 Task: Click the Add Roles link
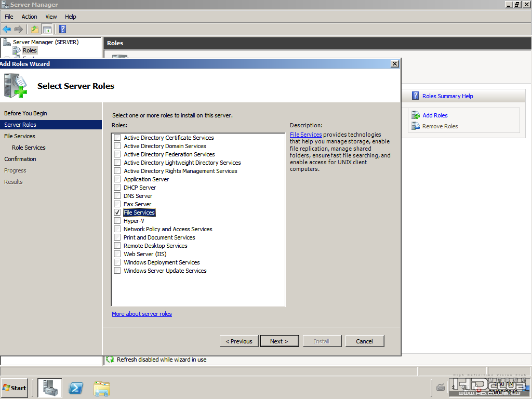click(x=435, y=115)
